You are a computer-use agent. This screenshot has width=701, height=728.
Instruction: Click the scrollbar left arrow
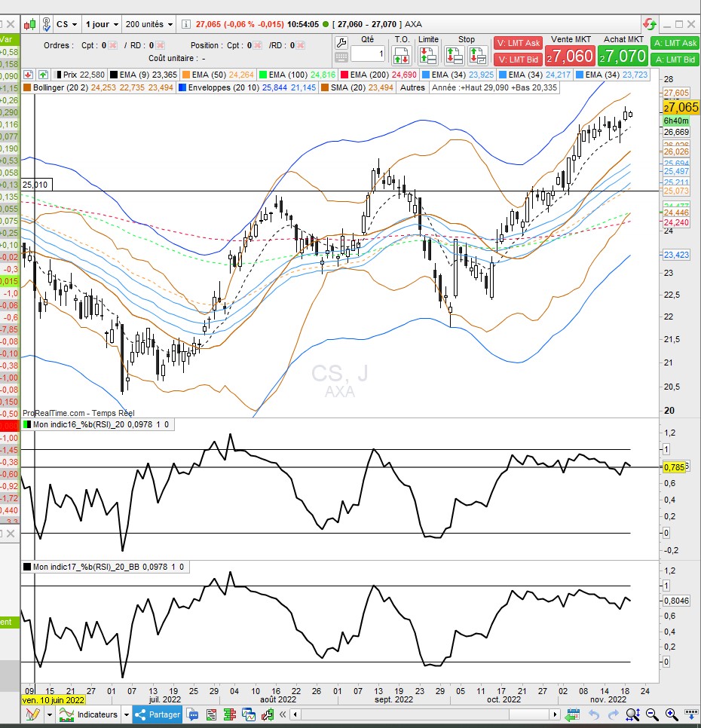tap(295, 714)
